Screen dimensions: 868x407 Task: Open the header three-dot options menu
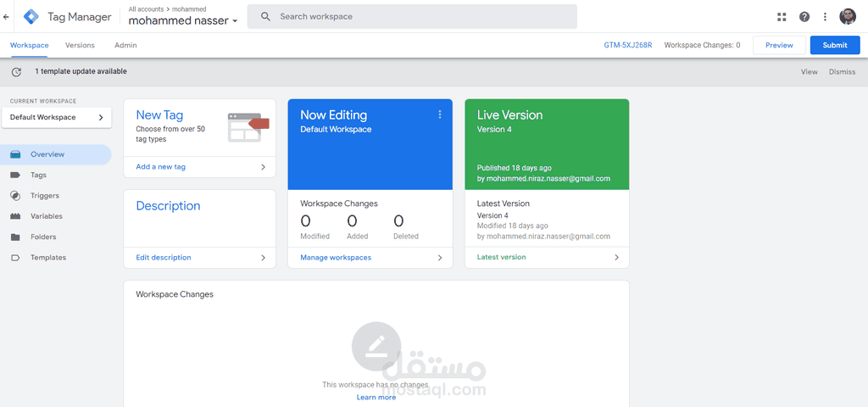point(826,17)
